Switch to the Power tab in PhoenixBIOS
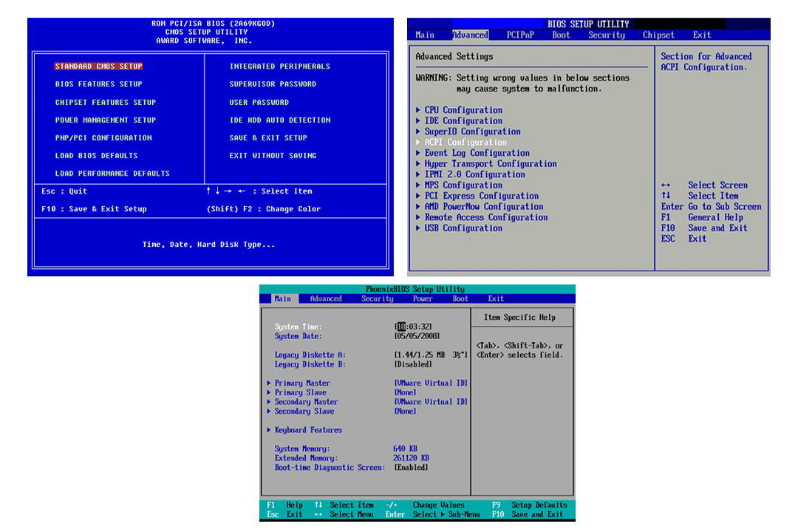This screenshot has height=532, width=798. (423, 299)
